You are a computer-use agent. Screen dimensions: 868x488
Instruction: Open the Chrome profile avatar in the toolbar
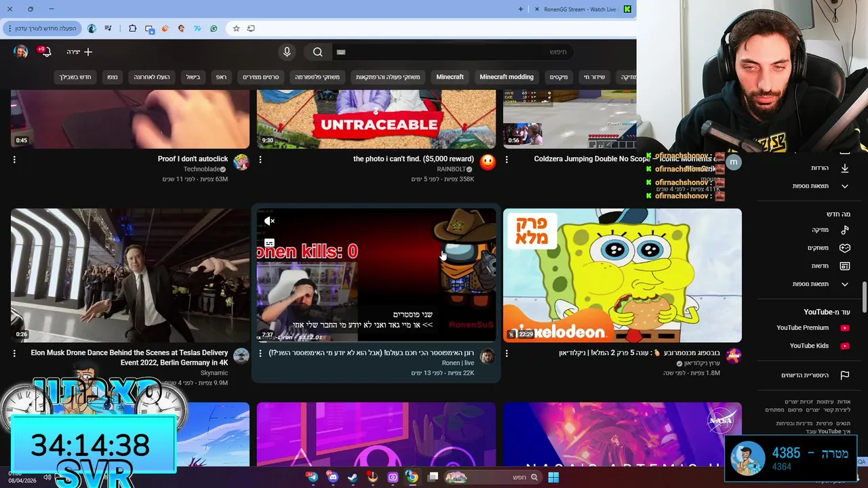(92, 28)
